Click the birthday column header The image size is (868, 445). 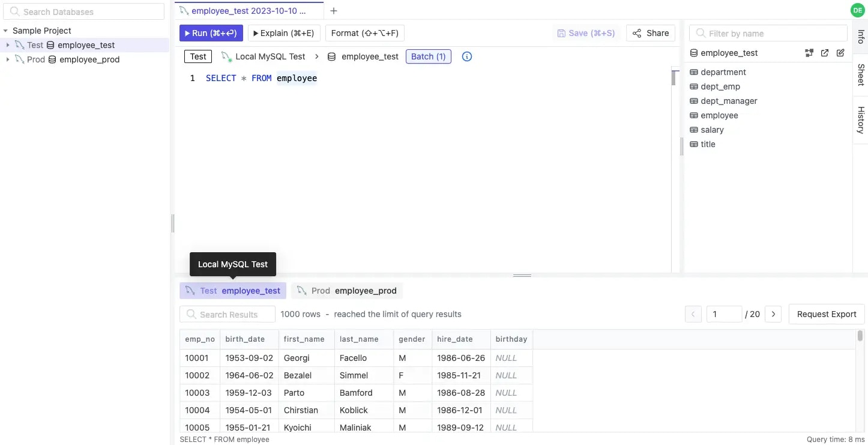point(511,339)
